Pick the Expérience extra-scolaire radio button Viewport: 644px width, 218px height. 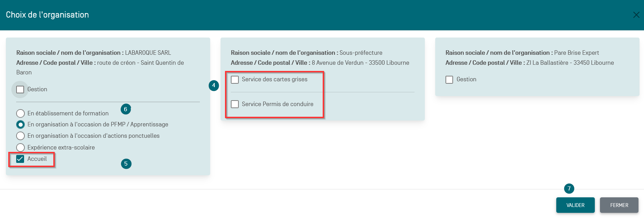pyautogui.click(x=21, y=147)
